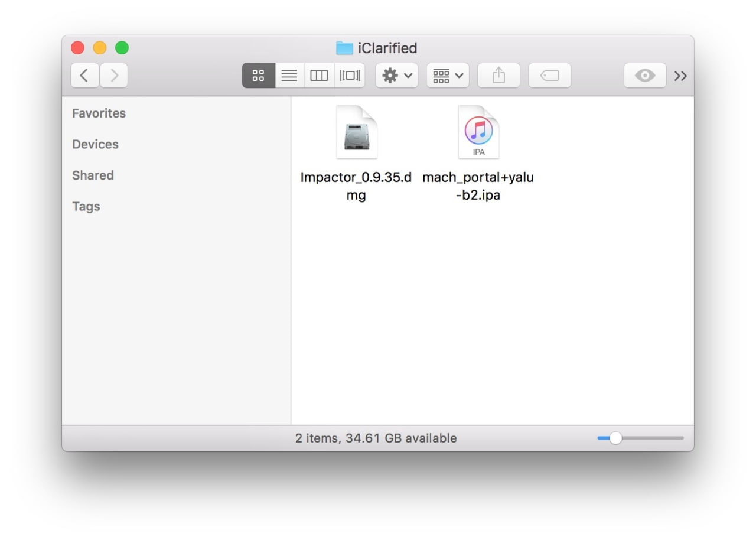Switch to column view
The image size is (756, 540).
point(319,76)
